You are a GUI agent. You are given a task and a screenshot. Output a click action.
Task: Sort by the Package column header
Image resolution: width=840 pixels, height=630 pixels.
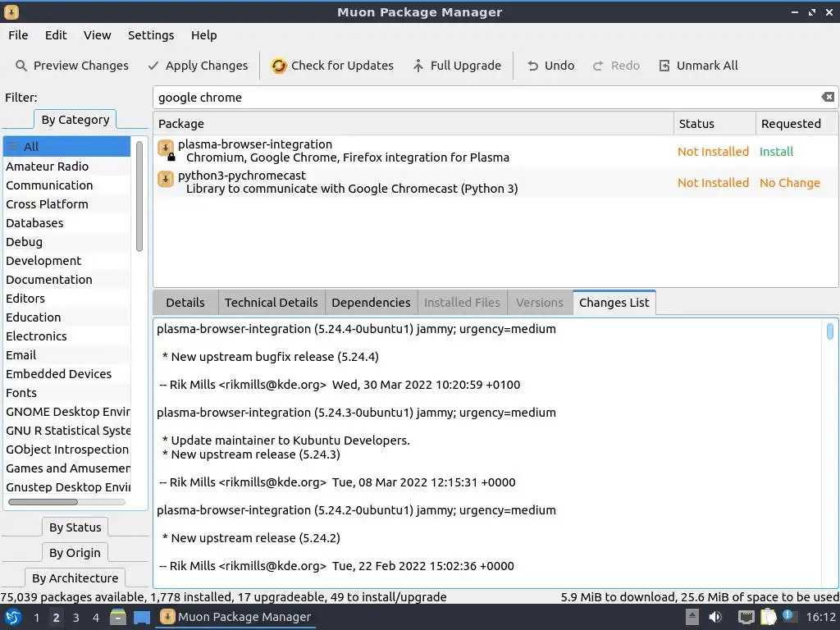(x=413, y=123)
